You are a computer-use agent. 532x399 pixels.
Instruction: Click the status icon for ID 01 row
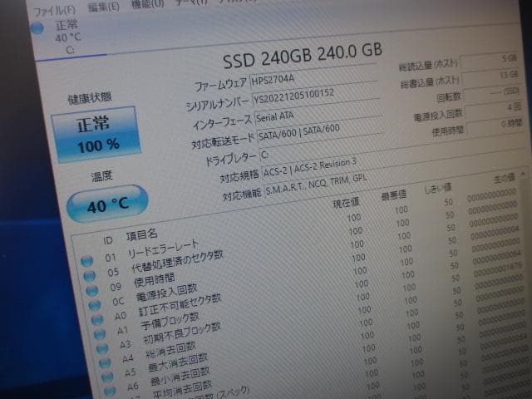(86, 261)
